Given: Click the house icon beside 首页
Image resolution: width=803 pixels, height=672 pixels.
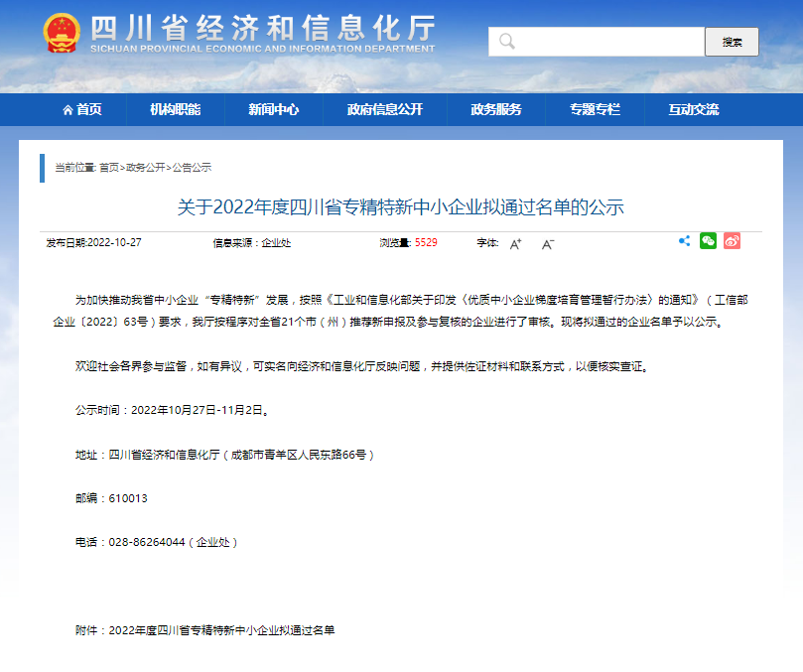Looking at the screenshot, I should pos(67,110).
